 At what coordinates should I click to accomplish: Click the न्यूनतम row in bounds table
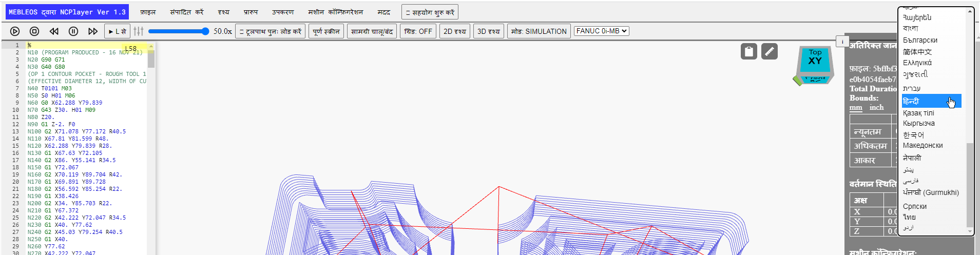point(873,131)
